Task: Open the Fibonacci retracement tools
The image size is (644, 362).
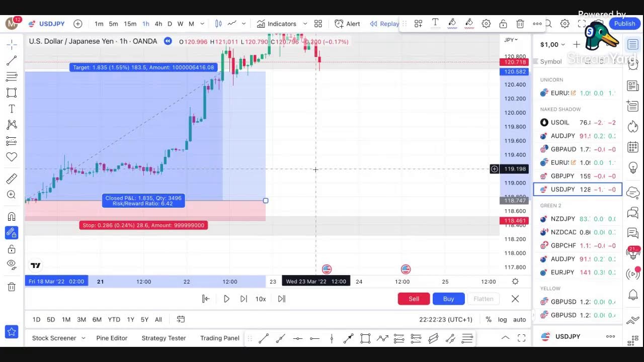Action: pos(12,76)
